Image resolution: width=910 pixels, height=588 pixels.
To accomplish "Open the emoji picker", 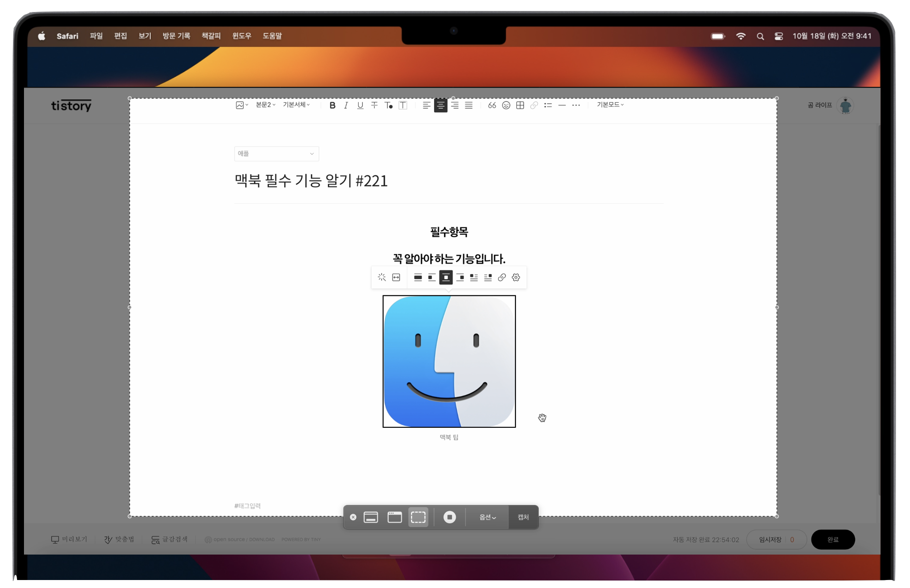I will (x=506, y=105).
